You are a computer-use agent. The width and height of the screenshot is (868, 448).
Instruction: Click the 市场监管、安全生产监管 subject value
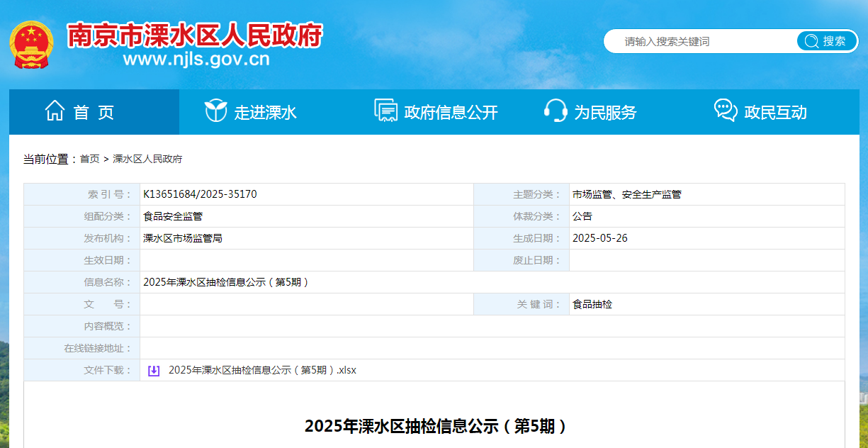pyautogui.click(x=627, y=194)
